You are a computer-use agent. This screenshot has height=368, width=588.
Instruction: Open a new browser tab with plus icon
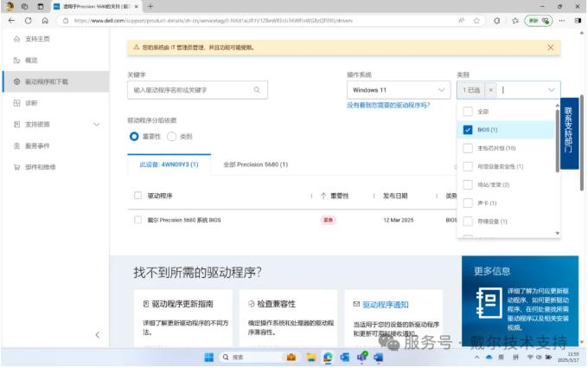point(150,6)
